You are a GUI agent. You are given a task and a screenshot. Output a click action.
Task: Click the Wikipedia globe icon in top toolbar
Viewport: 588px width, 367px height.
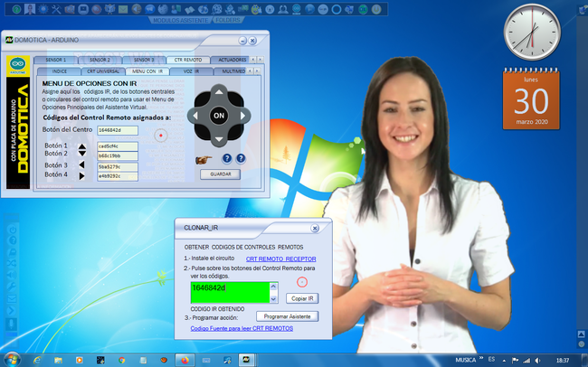pyautogui.click(x=163, y=9)
